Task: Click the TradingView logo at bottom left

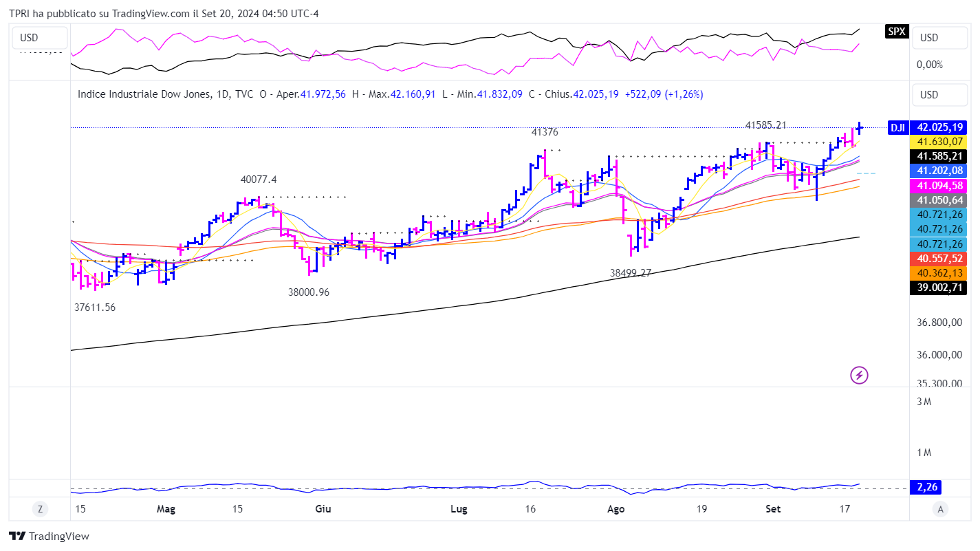Action: 49,536
